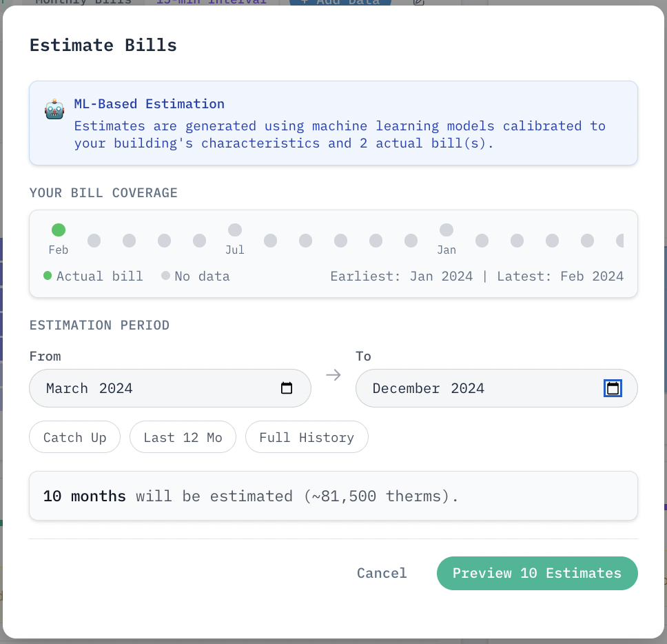
Task: Click the edit pencil icon in the top bar
Action: tap(418, 3)
